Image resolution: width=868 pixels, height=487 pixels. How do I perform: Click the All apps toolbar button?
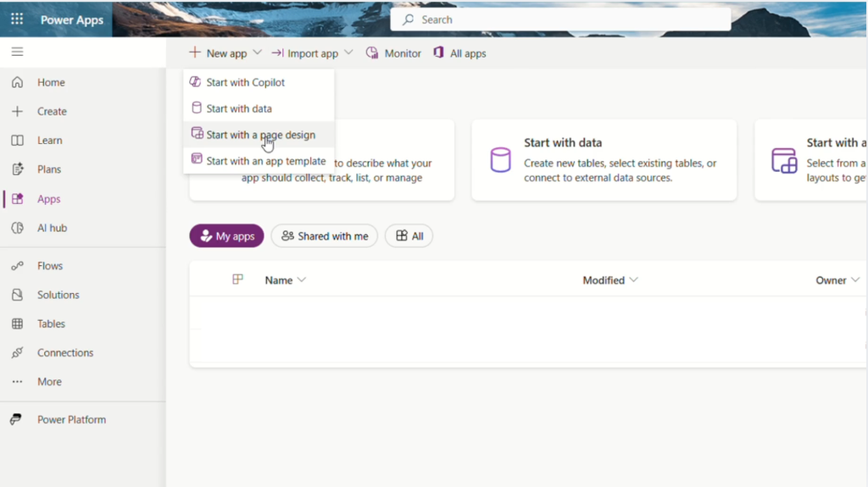point(460,53)
